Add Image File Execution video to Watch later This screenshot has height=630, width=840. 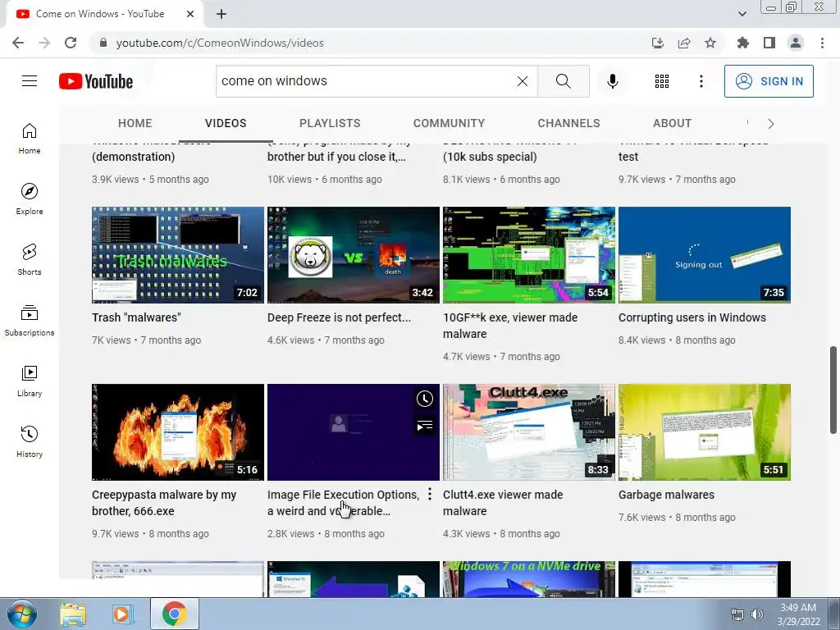(425, 399)
